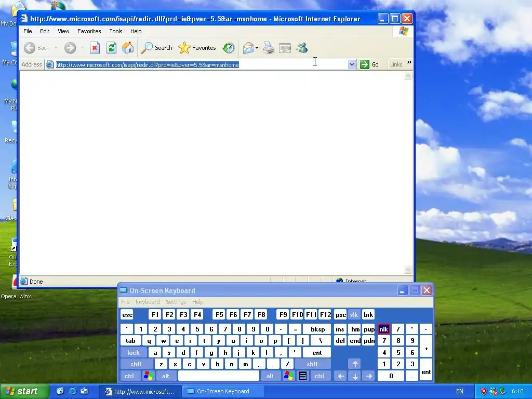Click the Show Desktop quick launch icon
Viewport: 532px width, 399px height.
click(x=60, y=391)
